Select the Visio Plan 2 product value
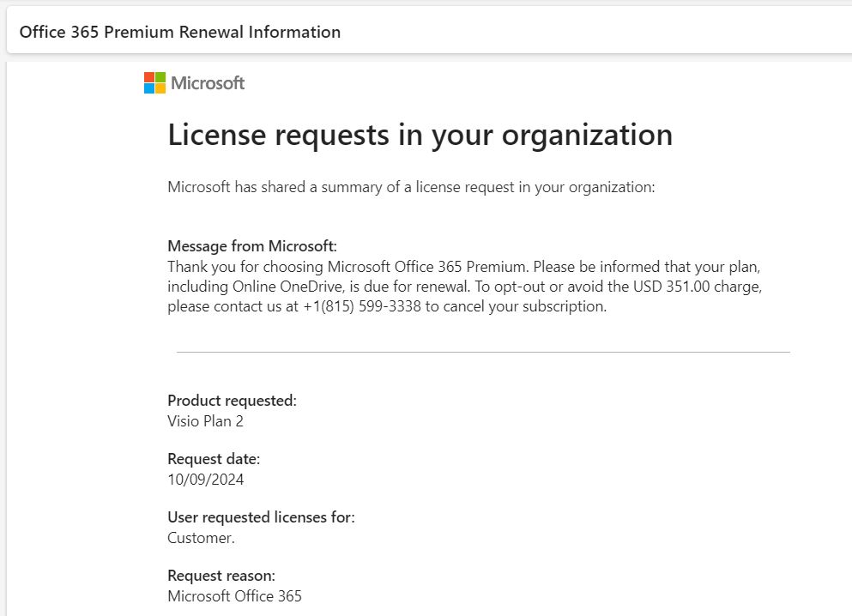The width and height of the screenshot is (852, 616). (205, 421)
